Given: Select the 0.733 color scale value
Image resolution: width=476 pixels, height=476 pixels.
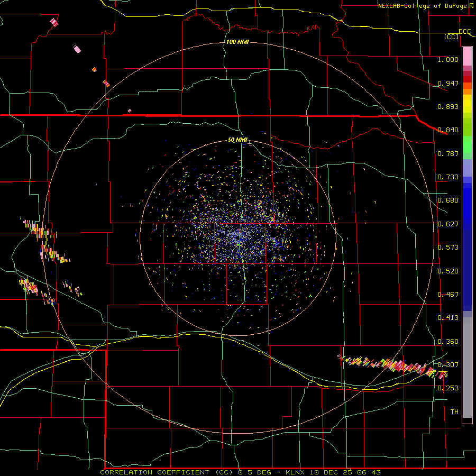Looking at the screenshot, I should [x=448, y=177].
